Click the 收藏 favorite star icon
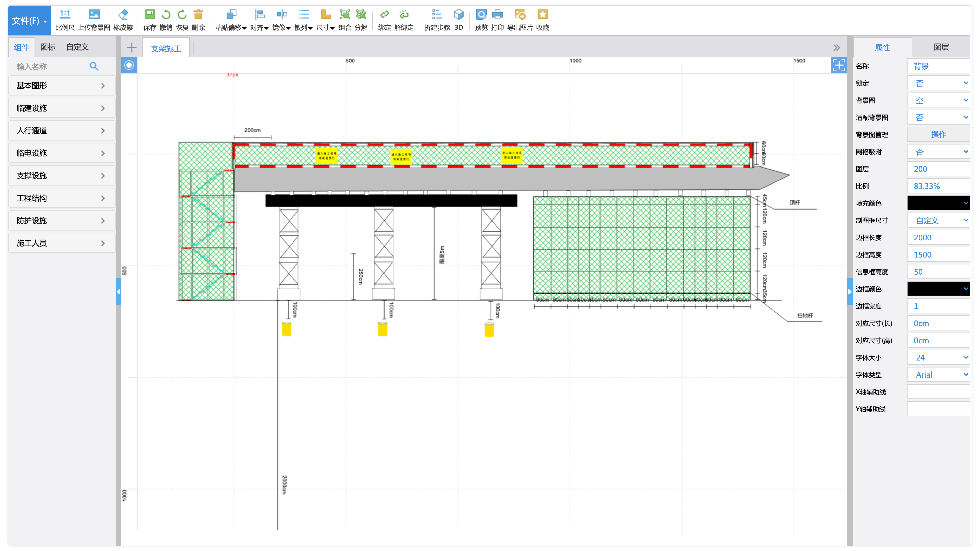Screen dimensions: 980x551 pos(543,14)
